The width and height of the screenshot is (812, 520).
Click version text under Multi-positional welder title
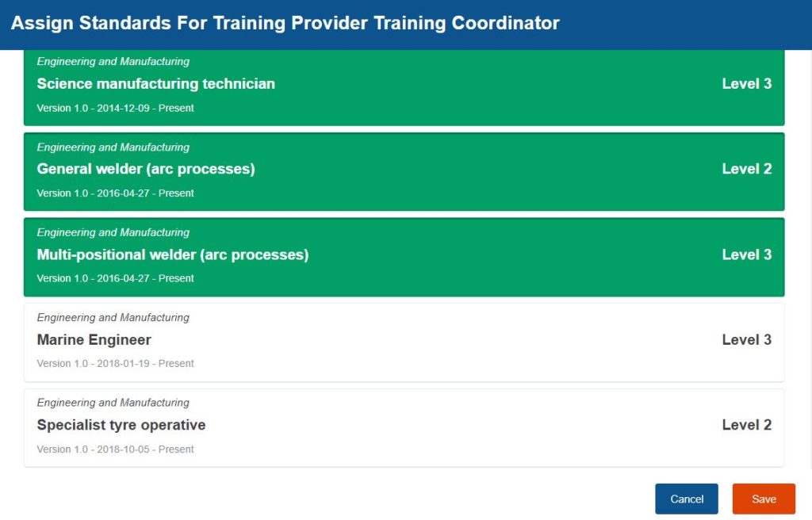tap(116, 278)
